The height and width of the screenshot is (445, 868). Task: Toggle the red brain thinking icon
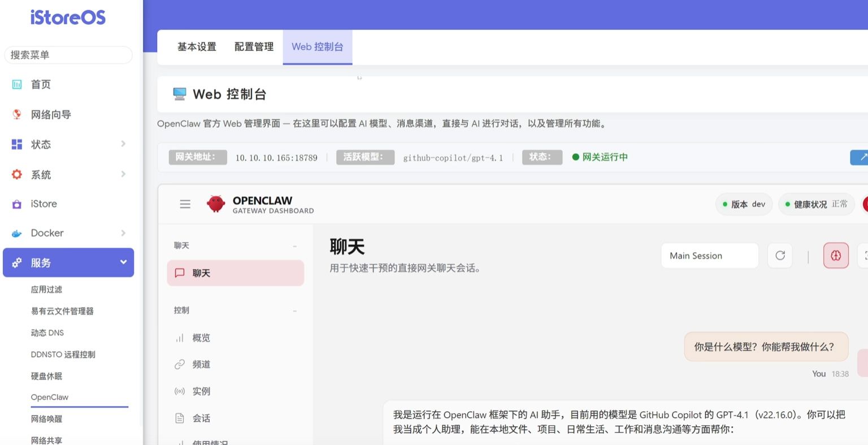(836, 256)
